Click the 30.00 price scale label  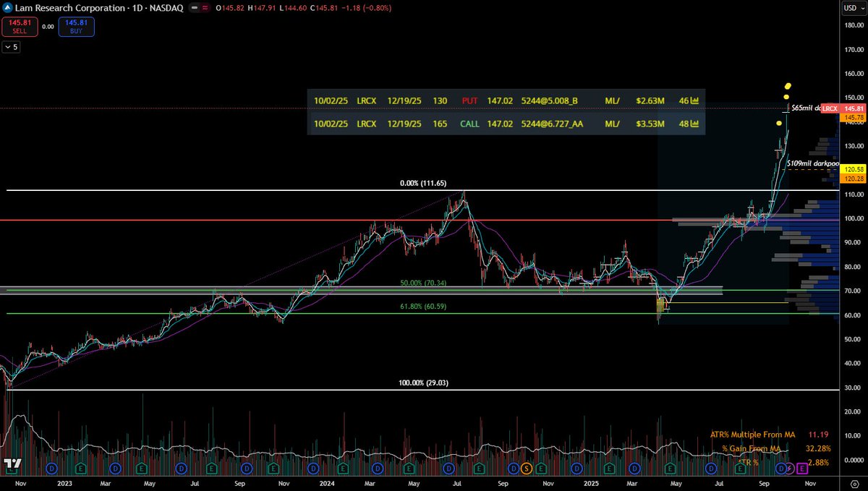click(853, 388)
